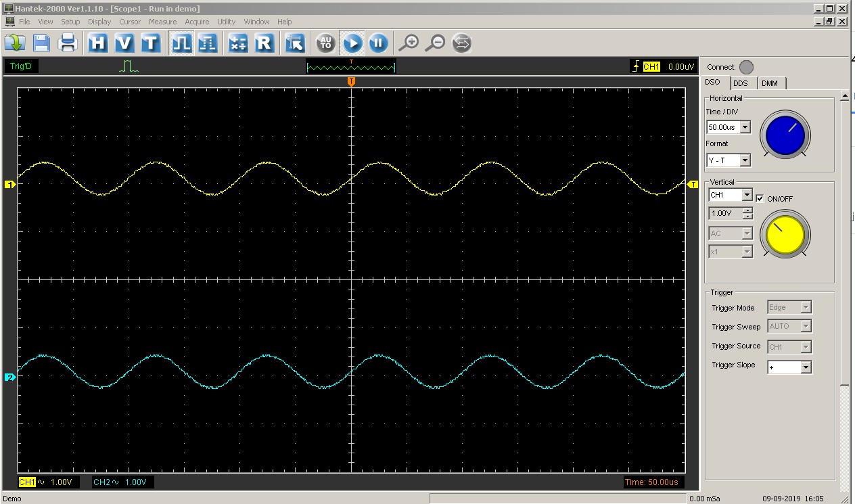Switch to the DSO tab

[713, 83]
